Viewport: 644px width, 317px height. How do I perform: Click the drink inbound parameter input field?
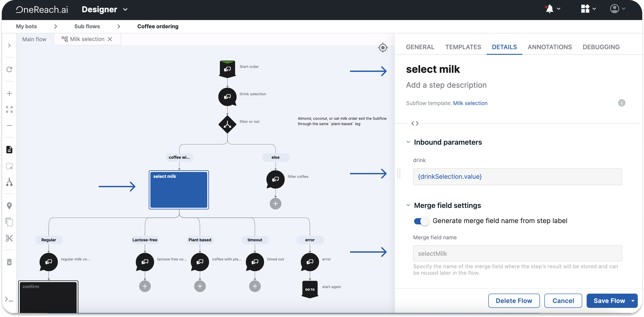[x=517, y=177]
